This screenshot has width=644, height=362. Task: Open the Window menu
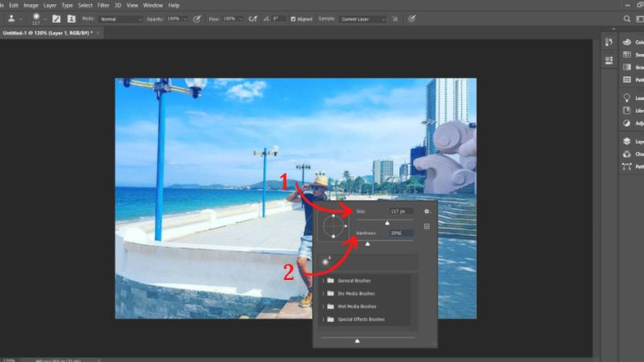(152, 5)
